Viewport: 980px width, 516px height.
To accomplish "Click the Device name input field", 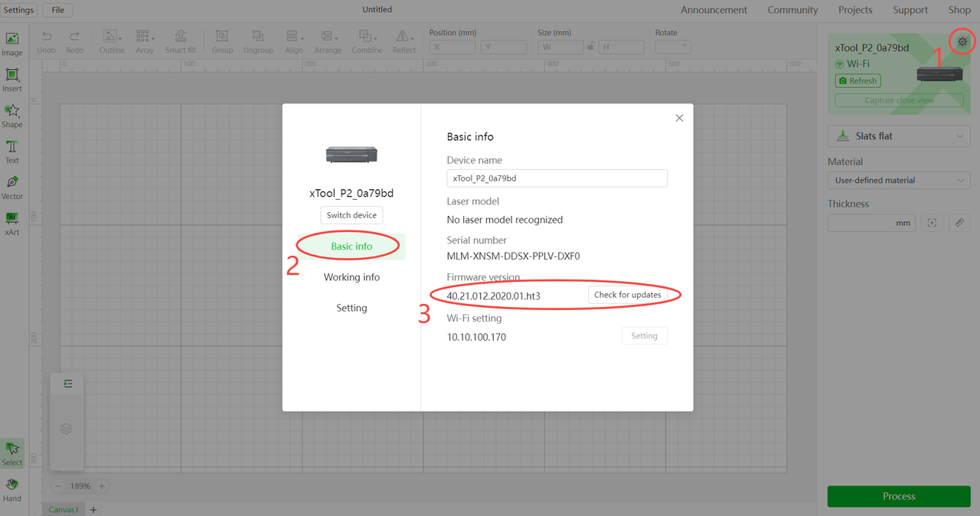I will tap(557, 178).
